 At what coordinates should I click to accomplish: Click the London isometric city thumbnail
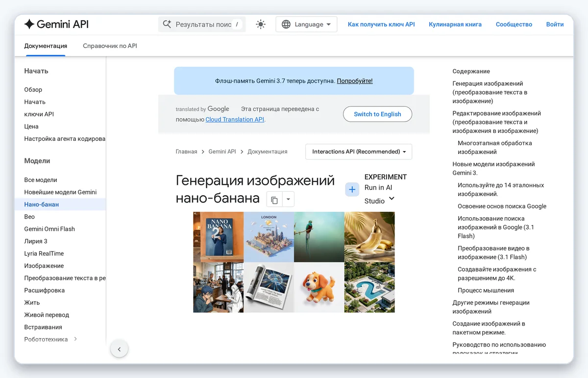[x=269, y=237]
